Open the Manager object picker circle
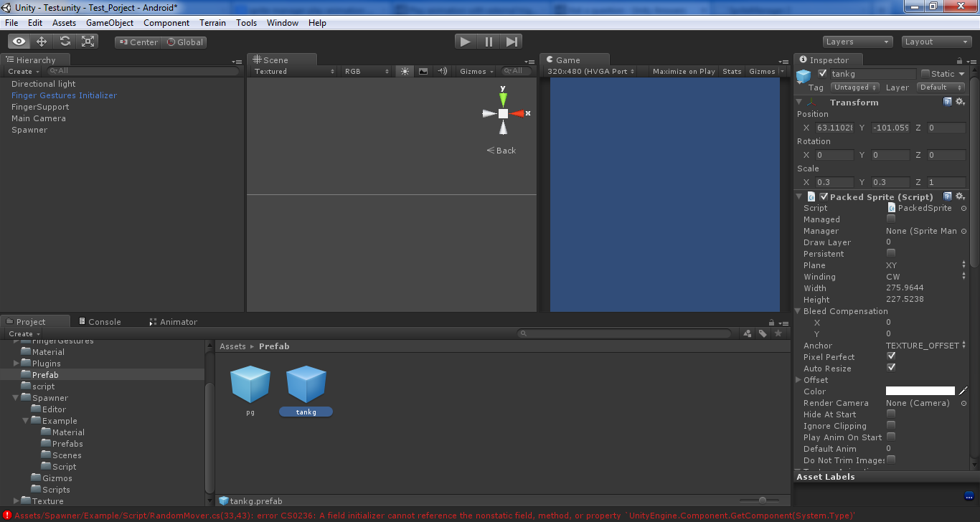This screenshot has width=980, height=522. point(963,231)
